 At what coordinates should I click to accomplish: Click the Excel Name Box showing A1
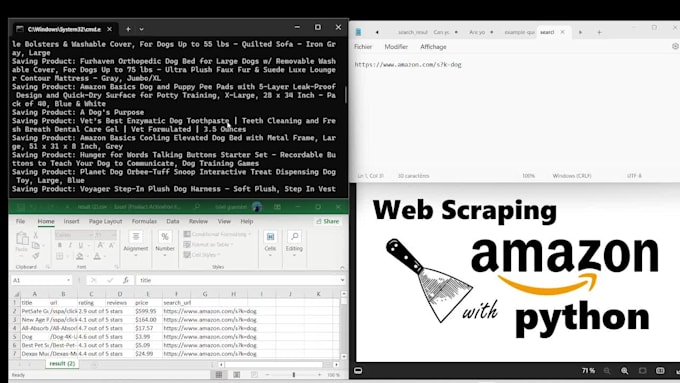pos(41,280)
